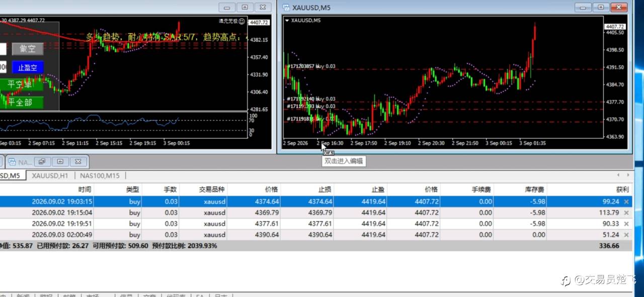Select the order opened at 2026.09.03 02:00:49
Screen dimensions: 644x297
coord(316,235)
